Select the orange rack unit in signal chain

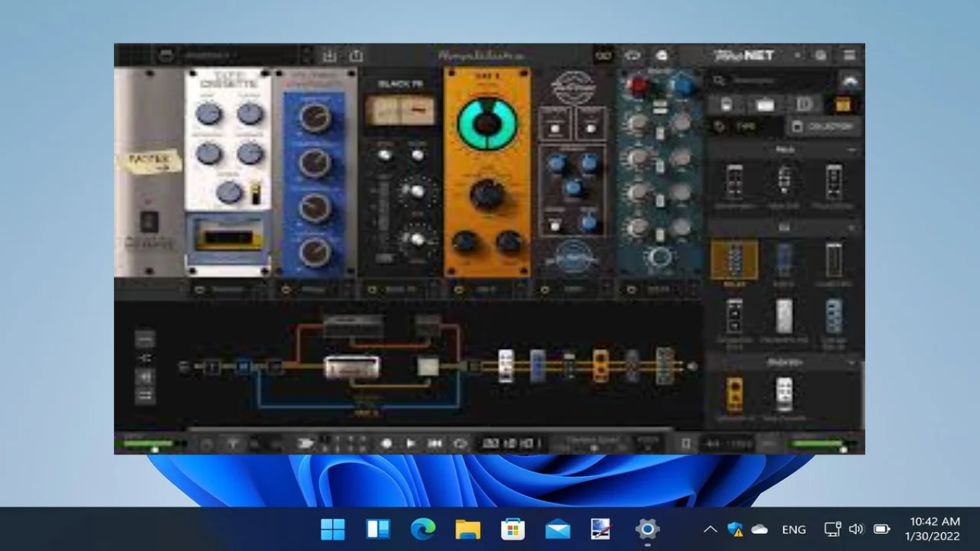pyautogui.click(x=601, y=366)
